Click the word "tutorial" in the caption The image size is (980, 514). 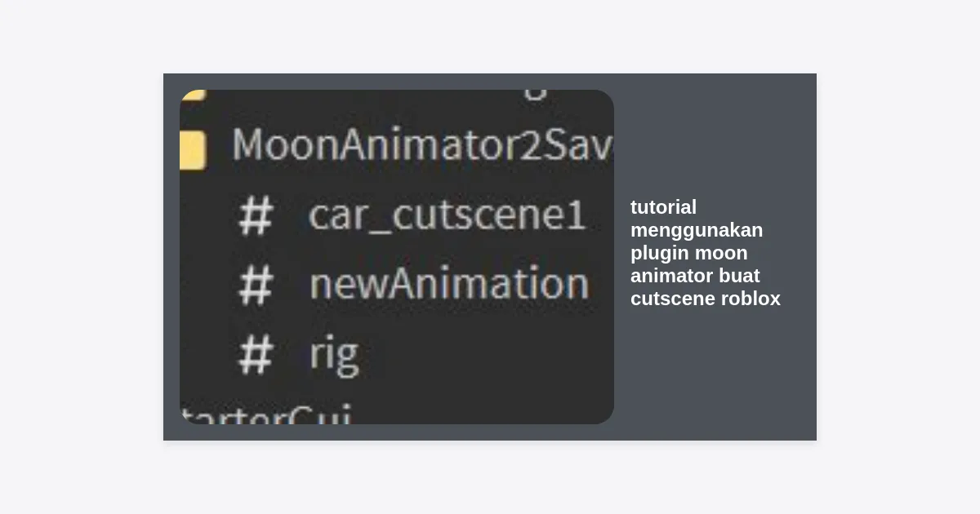(x=663, y=207)
